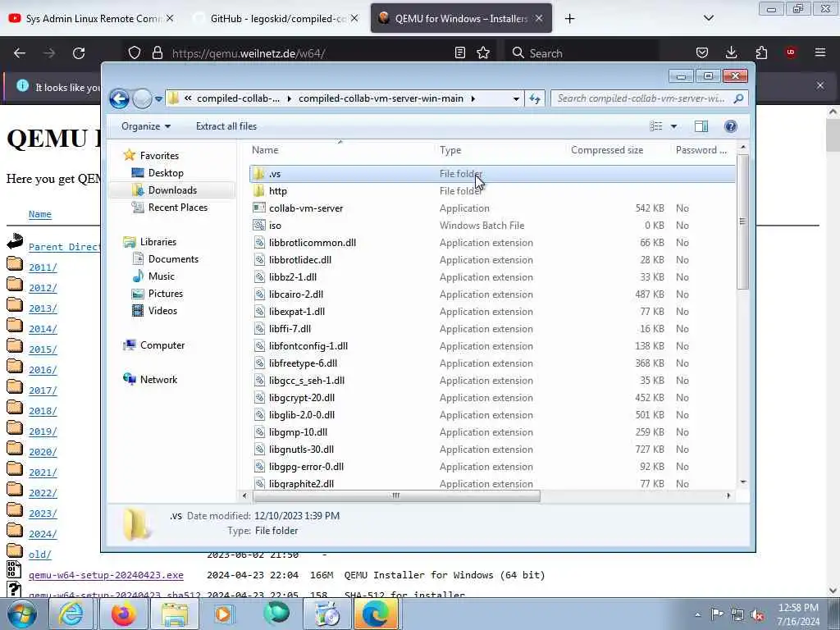Image resolution: width=840 pixels, height=630 pixels.
Task: Click the vertical scrollbar in the file list
Action: (x=742, y=221)
